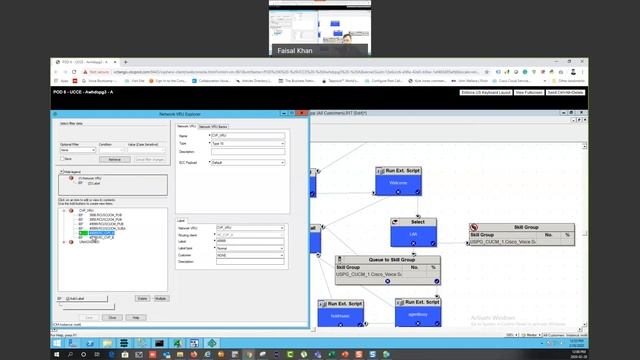Click the Select LAA node in the script
This screenshot has width=640, height=360.
pyautogui.click(x=413, y=234)
